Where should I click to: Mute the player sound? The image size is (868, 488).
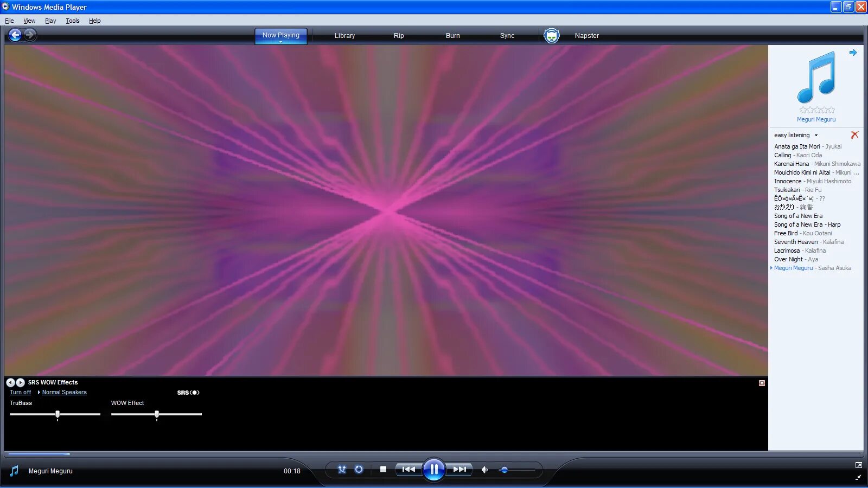tap(484, 470)
